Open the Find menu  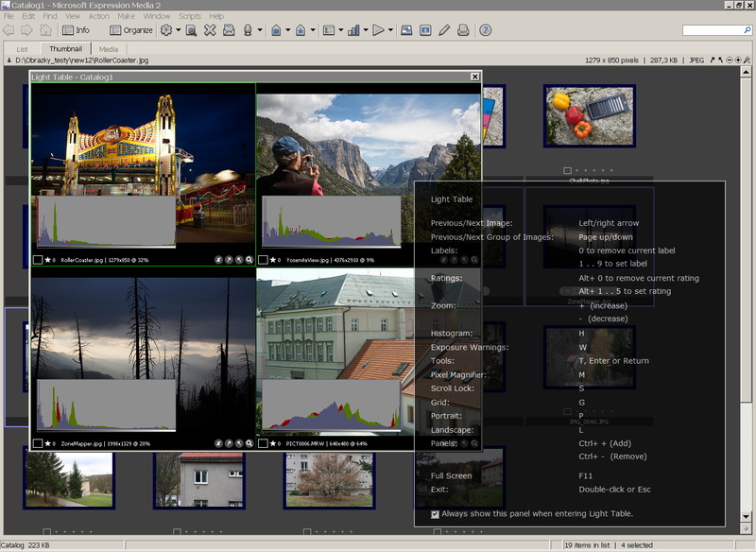click(50, 16)
